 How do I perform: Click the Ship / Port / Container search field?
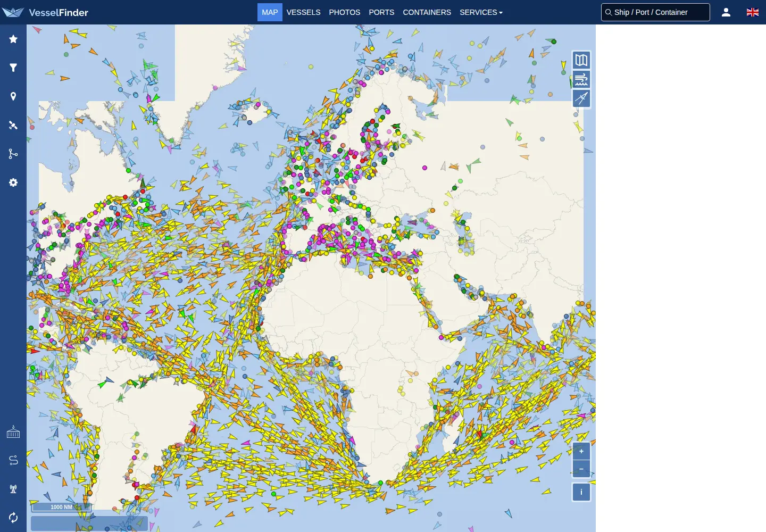pos(655,12)
